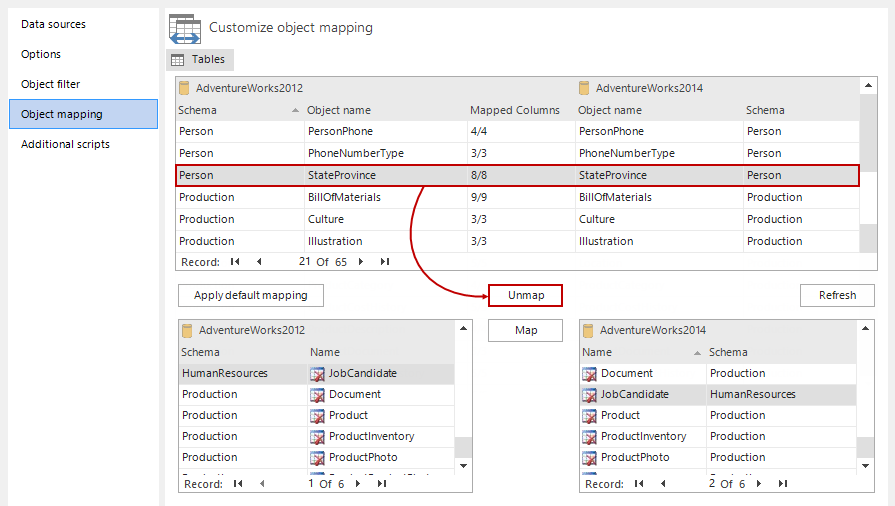Go to next record in bottom-left list
Viewport: 895px width, 506px height.
[358, 484]
